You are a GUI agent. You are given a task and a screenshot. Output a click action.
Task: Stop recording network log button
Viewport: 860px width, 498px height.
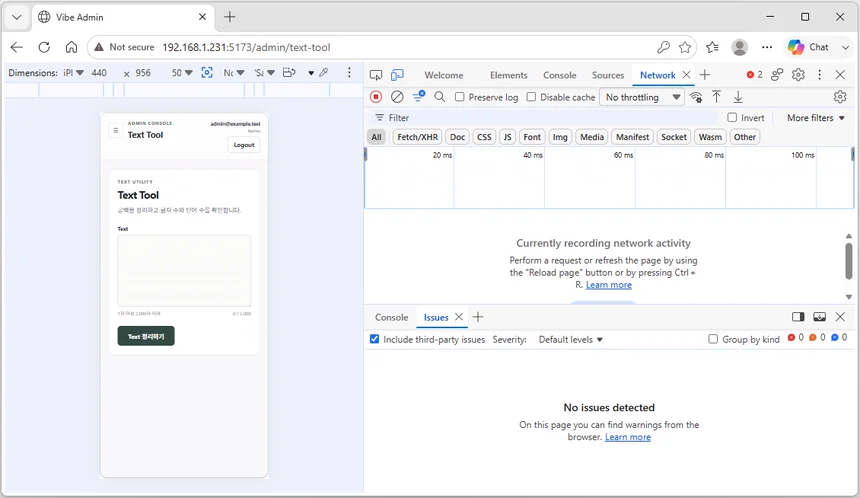pos(376,97)
